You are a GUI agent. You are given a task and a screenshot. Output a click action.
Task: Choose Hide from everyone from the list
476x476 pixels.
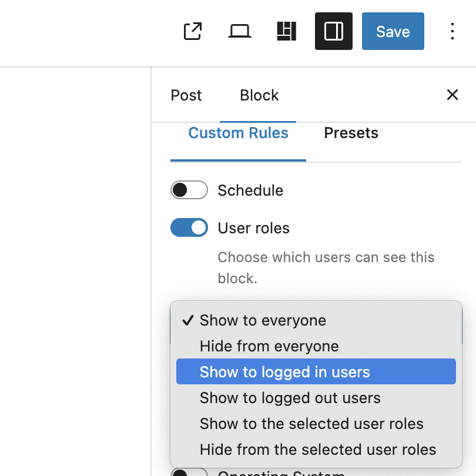[x=269, y=346]
